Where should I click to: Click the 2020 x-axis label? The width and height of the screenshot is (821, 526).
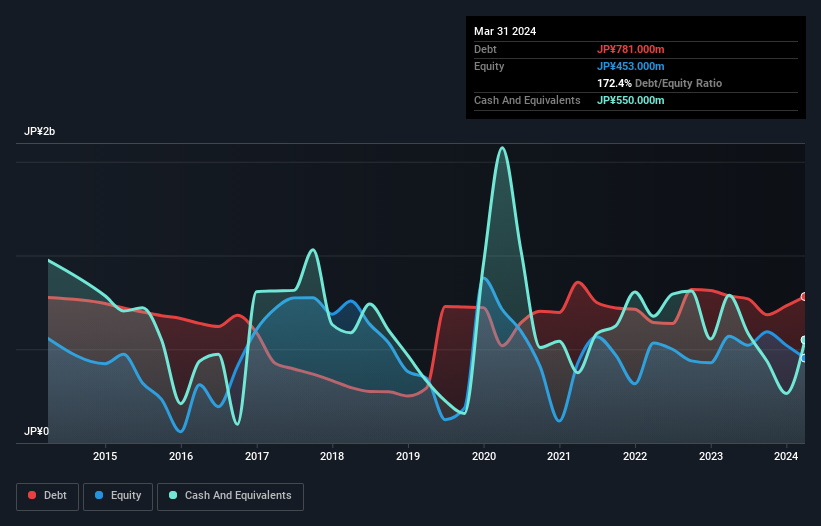pos(484,456)
